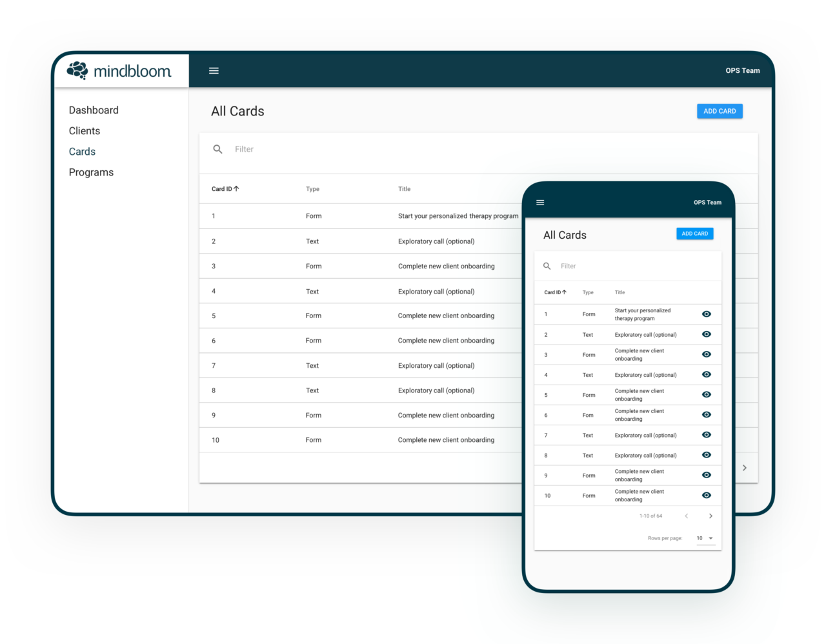The height and width of the screenshot is (644, 826).
Task: Sort by Card ID arrow on desktop
Action: 236,189
